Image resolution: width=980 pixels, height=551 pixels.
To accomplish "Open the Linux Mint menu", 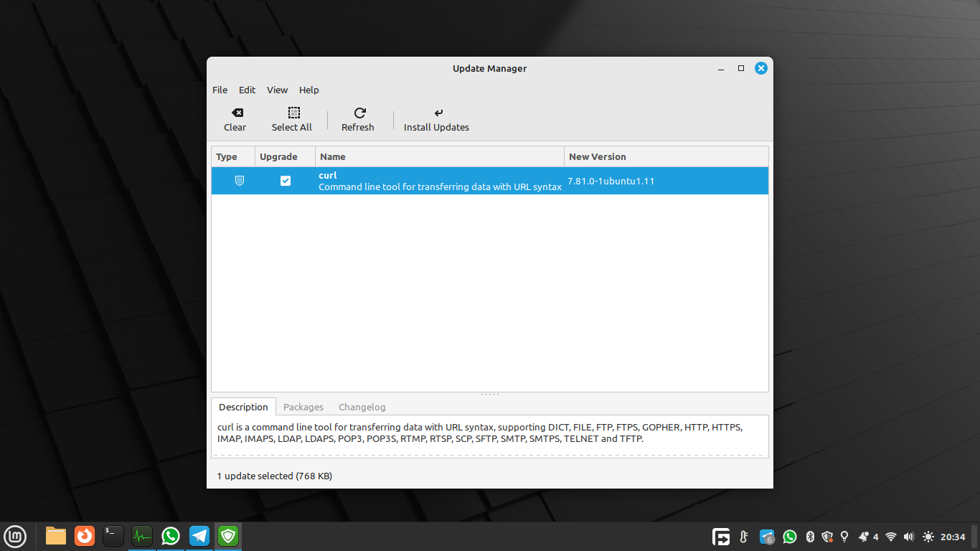I will (x=15, y=536).
